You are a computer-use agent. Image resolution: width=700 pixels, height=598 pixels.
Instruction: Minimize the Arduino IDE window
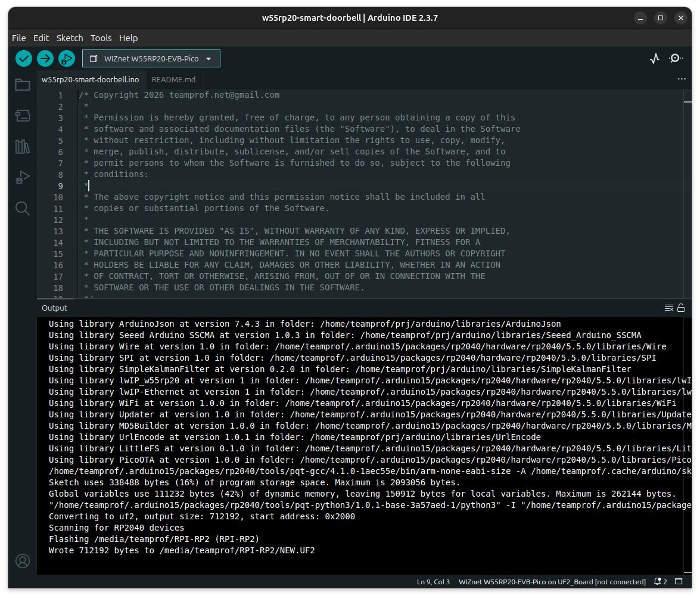point(640,18)
